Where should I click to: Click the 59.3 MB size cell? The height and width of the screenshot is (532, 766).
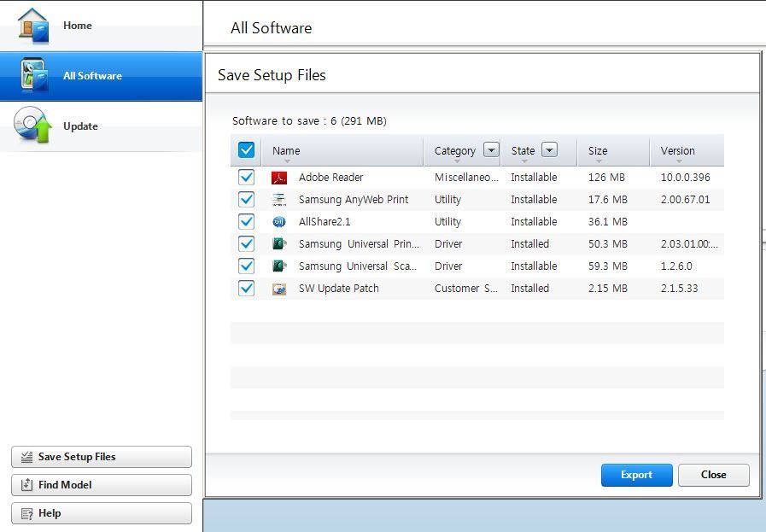[x=608, y=266]
